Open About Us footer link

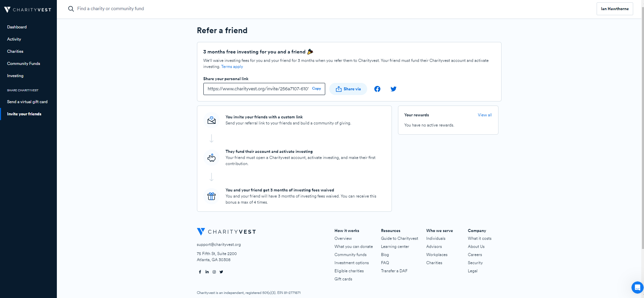point(476,247)
